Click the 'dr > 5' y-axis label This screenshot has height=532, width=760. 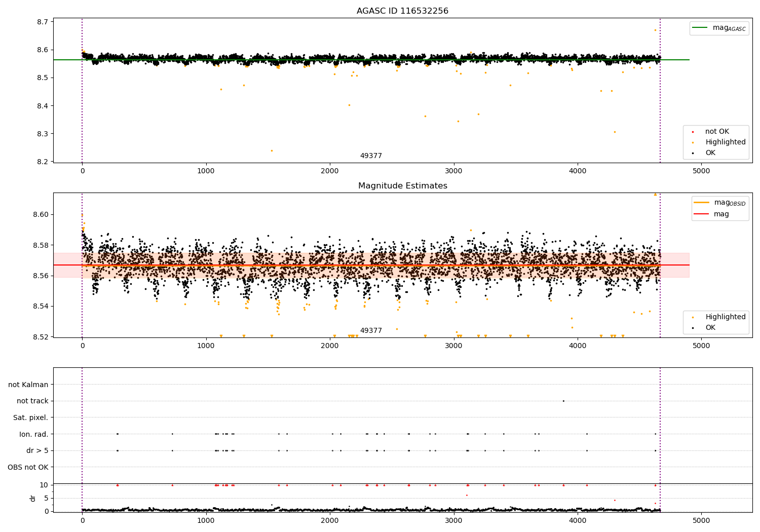37,450
